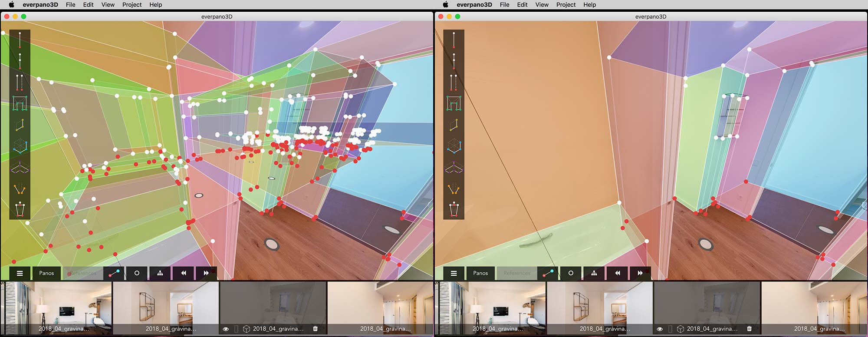Toggle eye visibility on right window's selected pano
Viewport: 868px width, 337px height.
660,329
